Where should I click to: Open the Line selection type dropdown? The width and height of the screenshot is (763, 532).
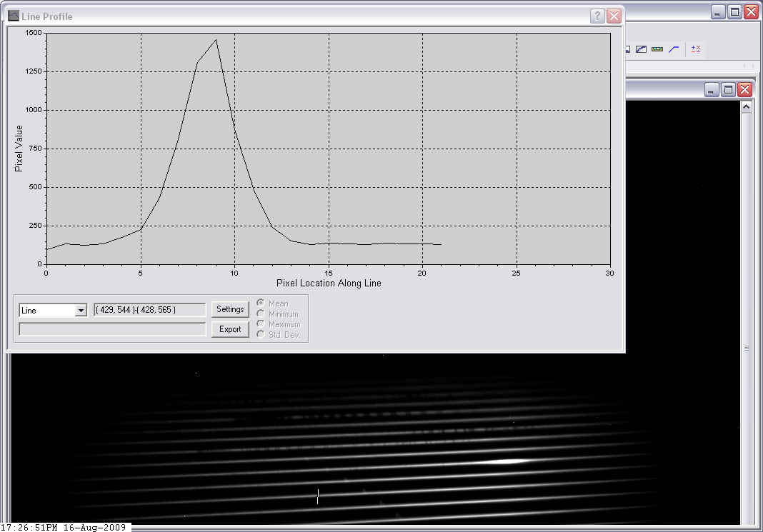coord(81,309)
